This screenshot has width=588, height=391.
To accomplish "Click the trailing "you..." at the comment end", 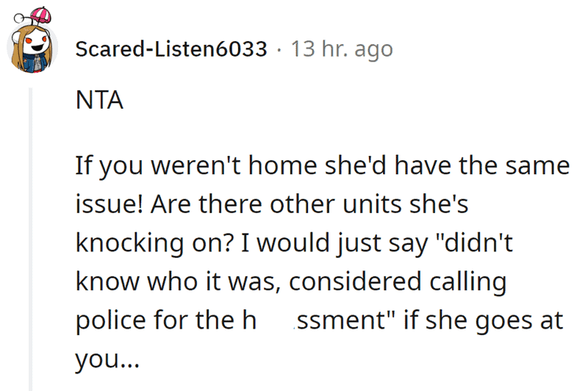I will pos(107,359).
